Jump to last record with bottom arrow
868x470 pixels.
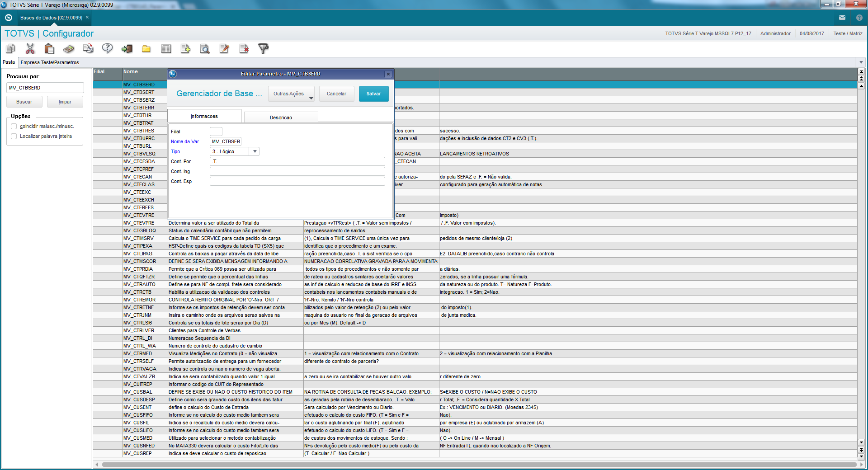coord(861,457)
